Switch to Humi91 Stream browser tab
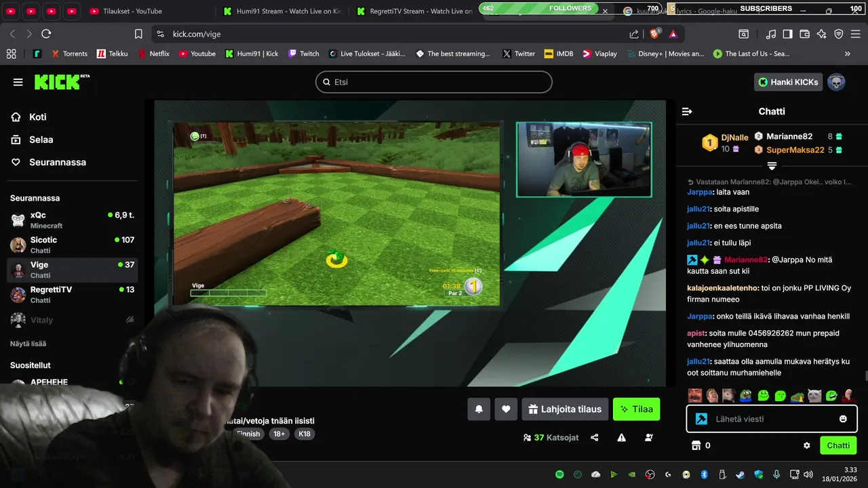Viewport: 868px width, 488px height. (283, 11)
